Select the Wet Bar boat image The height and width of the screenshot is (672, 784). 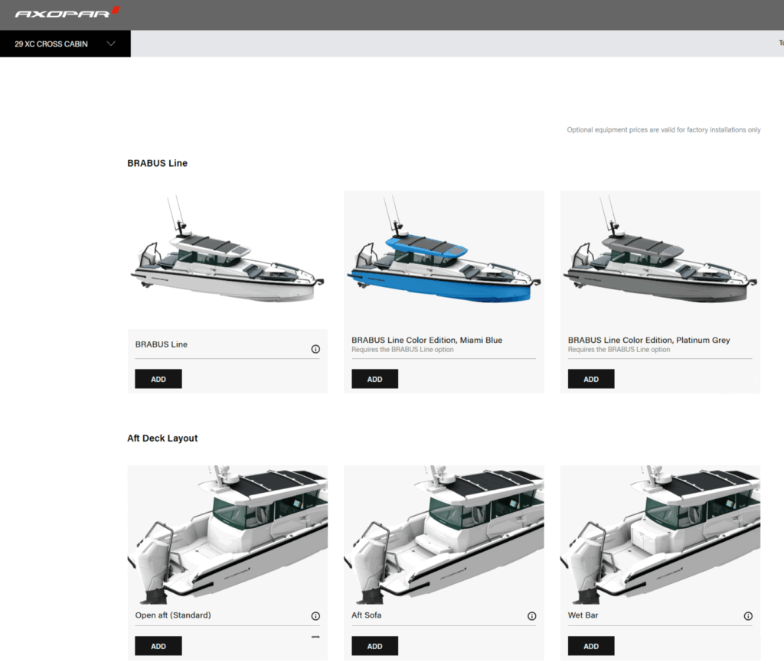660,535
